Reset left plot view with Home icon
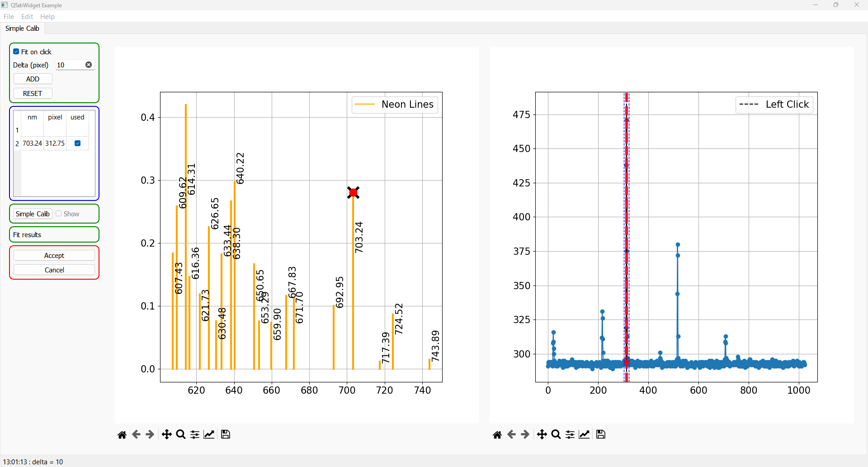Screen dimensions: 868x467 [122, 434]
